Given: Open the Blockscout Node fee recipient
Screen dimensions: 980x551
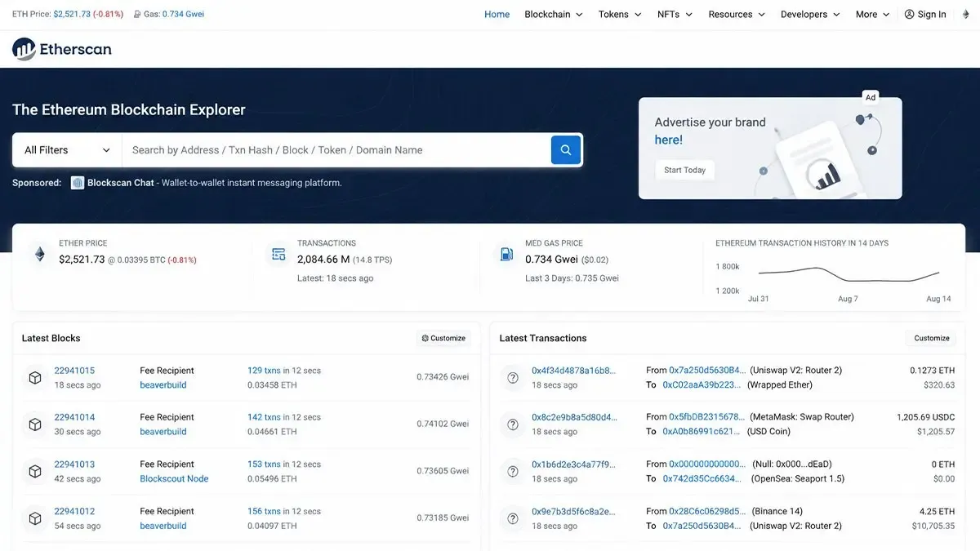Looking at the screenshot, I should (x=174, y=479).
